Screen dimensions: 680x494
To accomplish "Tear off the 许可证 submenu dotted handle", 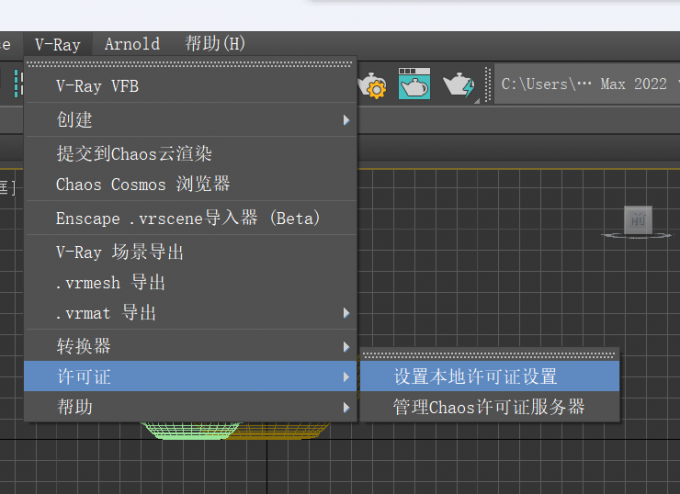I will point(489,355).
